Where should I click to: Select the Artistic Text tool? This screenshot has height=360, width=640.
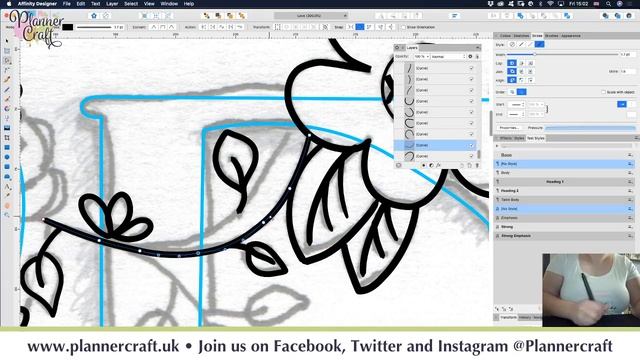point(7,187)
